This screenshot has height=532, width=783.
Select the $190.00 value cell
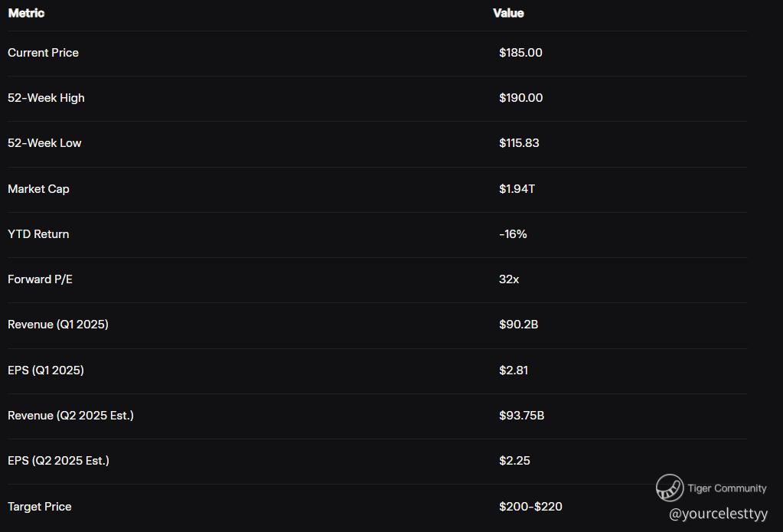click(x=520, y=98)
